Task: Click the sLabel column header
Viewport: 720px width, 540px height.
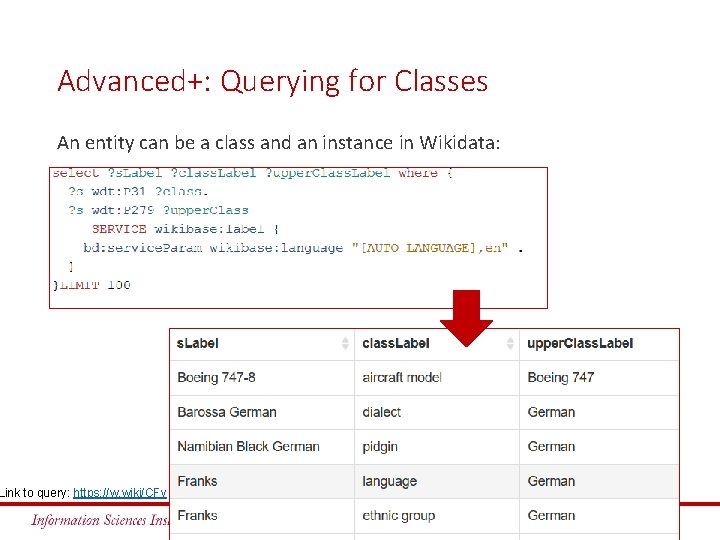Action: point(262,343)
